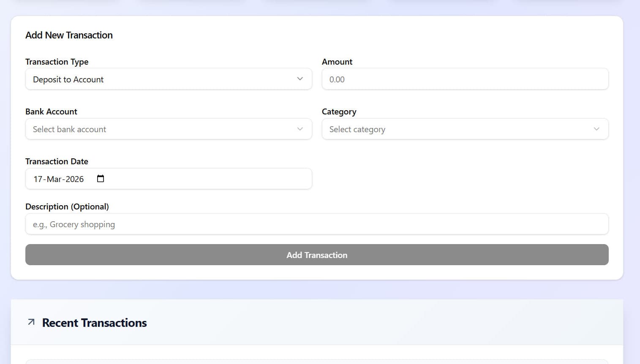Image resolution: width=640 pixels, height=364 pixels.
Task: Open the Select category dropdown
Action: click(465, 129)
